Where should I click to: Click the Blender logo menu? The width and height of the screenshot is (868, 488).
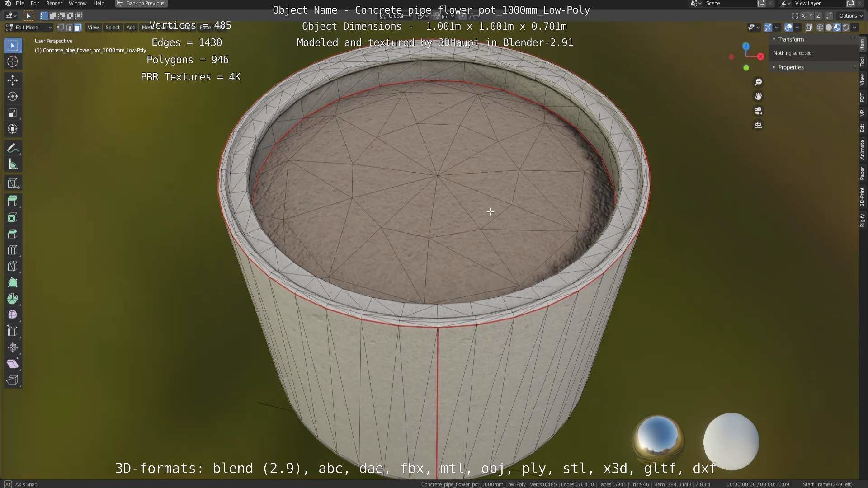pyautogui.click(x=8, y=3)
